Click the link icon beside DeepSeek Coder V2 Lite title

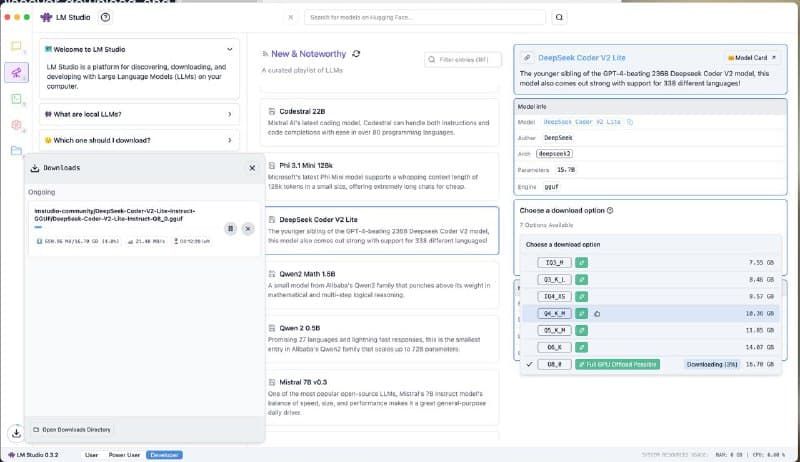(528, 58)
